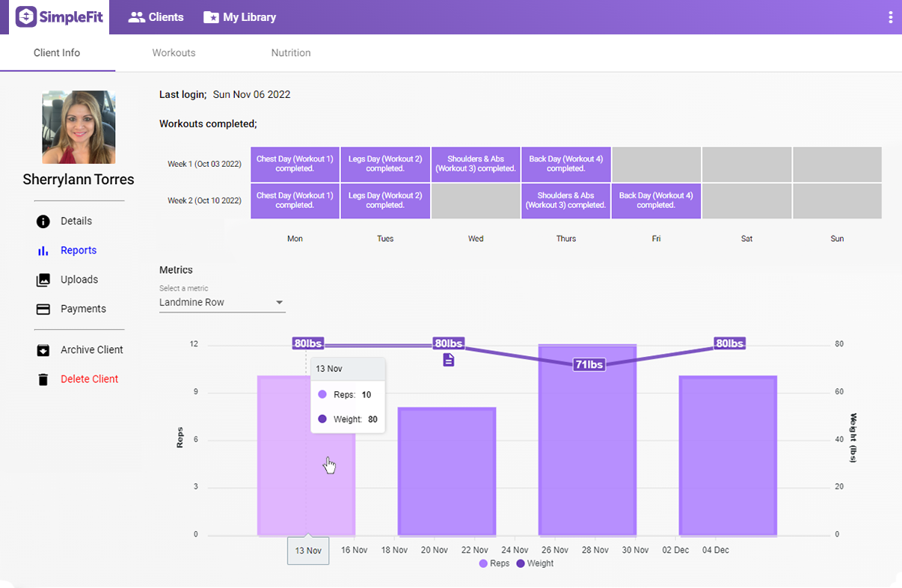Open the Landmine Row metric dropdown
This screenshot has width=902, height=588.
coord(279,302)
